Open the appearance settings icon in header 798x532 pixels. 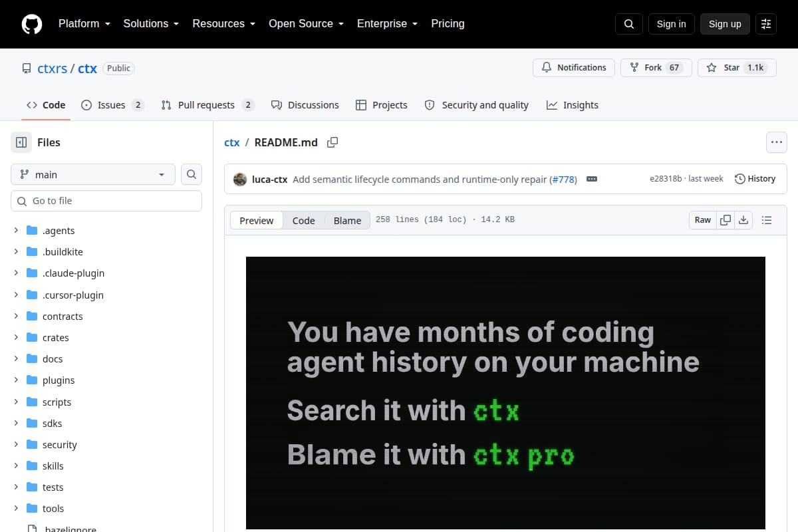pos(766,24)
